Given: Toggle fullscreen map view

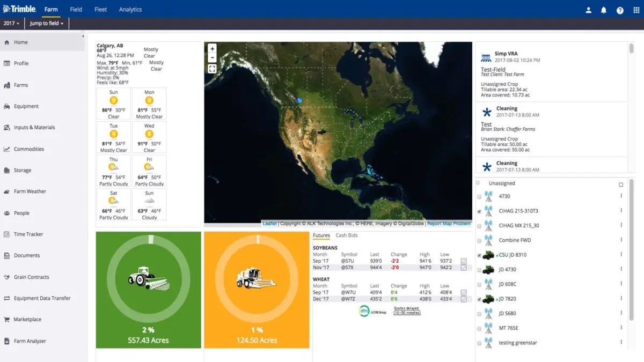Looking at the screenshot, I should (212, 69).
